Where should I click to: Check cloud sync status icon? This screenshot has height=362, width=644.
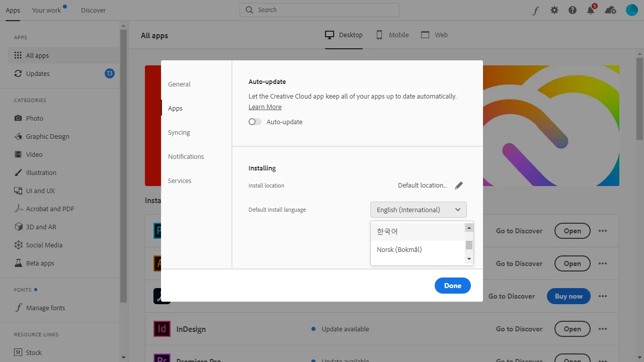tap(610, 10)
